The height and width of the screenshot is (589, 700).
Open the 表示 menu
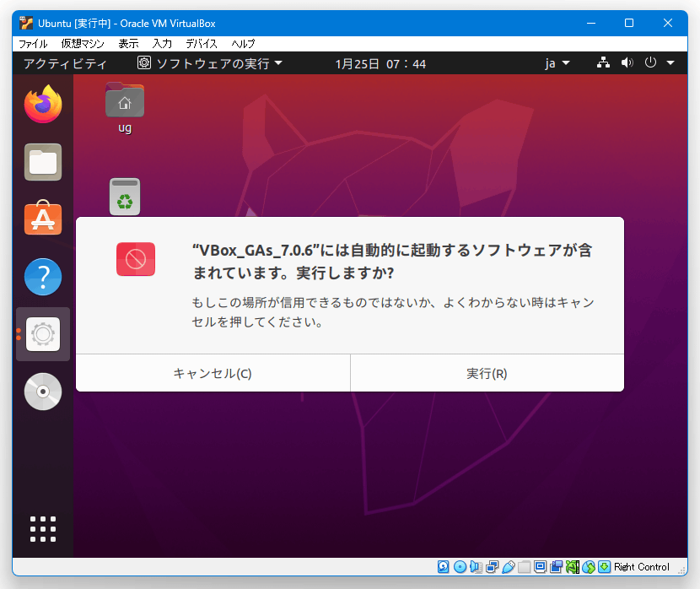(128, 44)
